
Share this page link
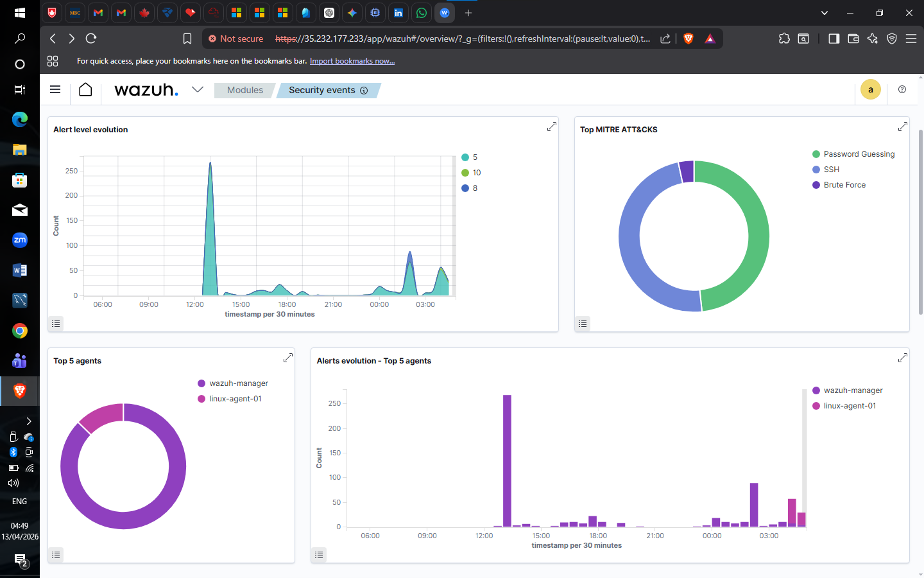pos(665,39)
